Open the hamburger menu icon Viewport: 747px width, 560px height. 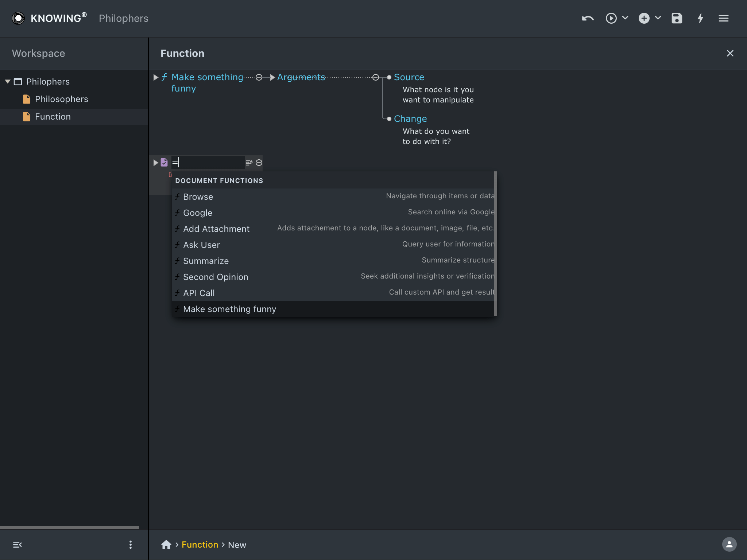[x=724, y=18]
